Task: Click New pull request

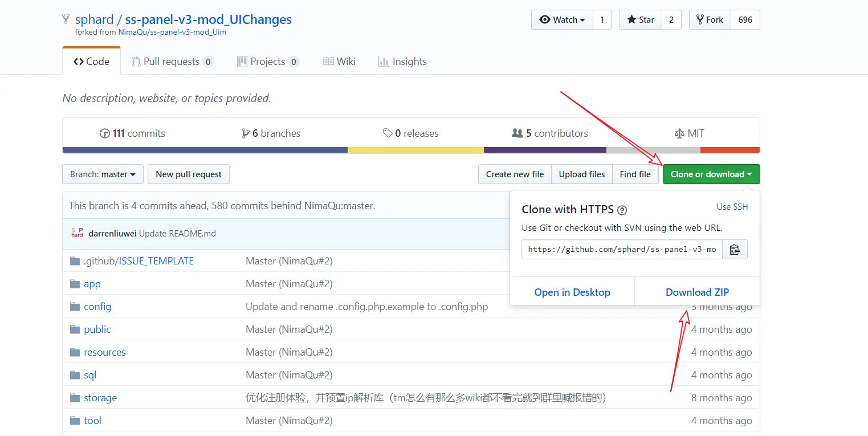Action: point(189,174)
